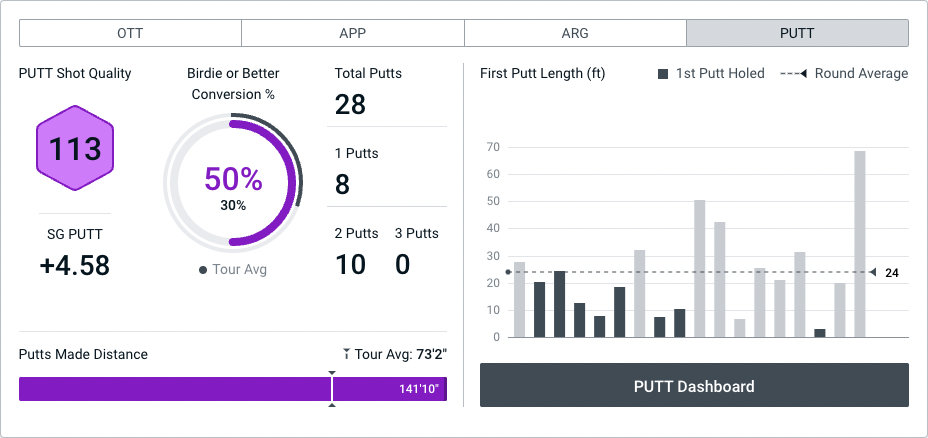928x438 pixels.
Task: Click the SG PUTT +4.58 value
Action: coord(75,265)
